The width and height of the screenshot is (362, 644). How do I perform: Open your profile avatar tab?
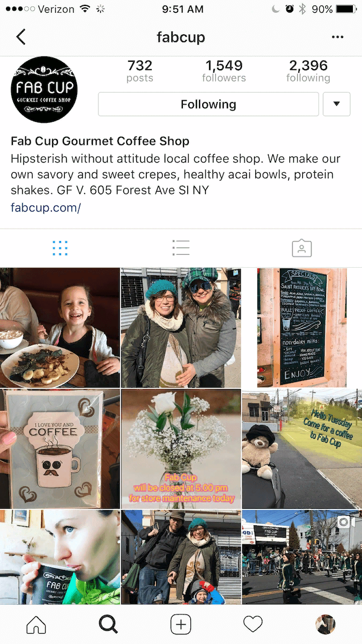(x=325, y=624)
